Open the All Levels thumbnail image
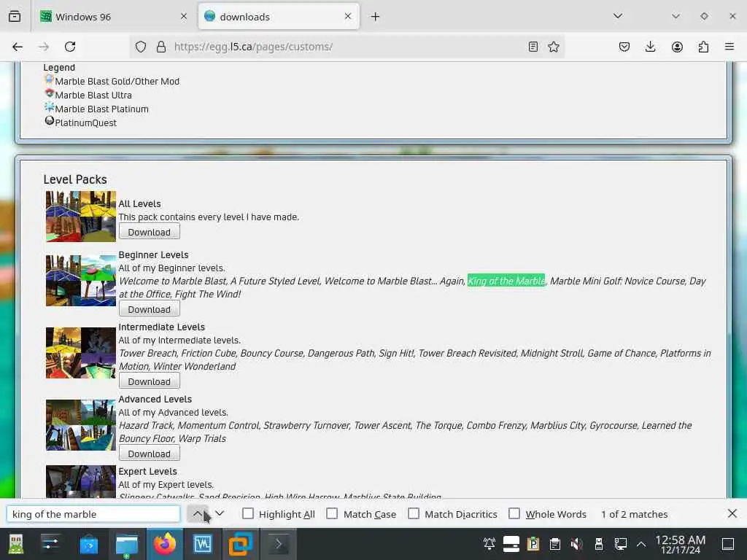 (x=81, y=217)
